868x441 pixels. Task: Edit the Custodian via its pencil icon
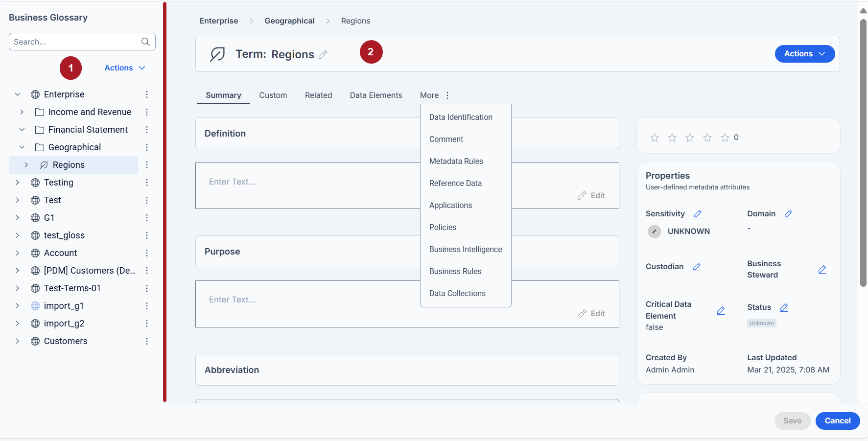click(x=697, y=267)
